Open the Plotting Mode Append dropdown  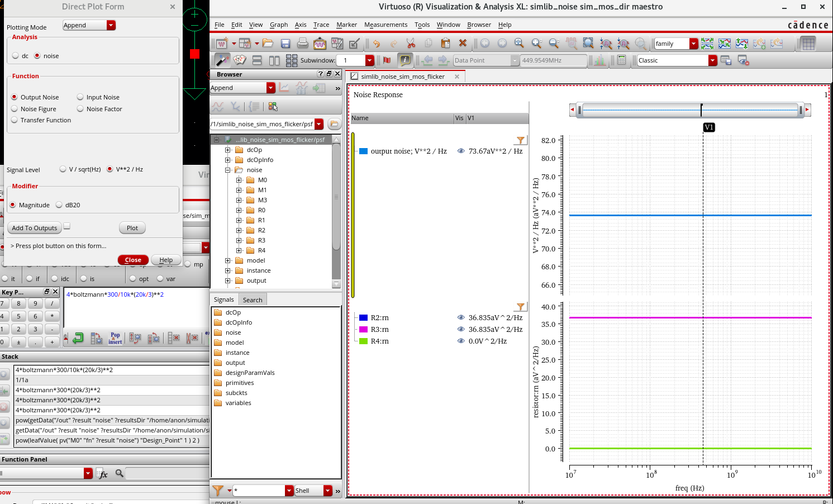(x=111, y=25)
